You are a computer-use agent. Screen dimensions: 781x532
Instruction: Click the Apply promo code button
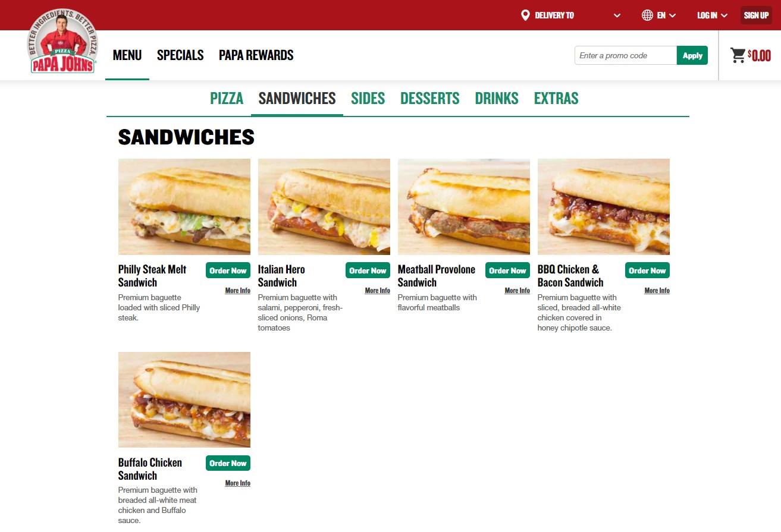point(692,55)
